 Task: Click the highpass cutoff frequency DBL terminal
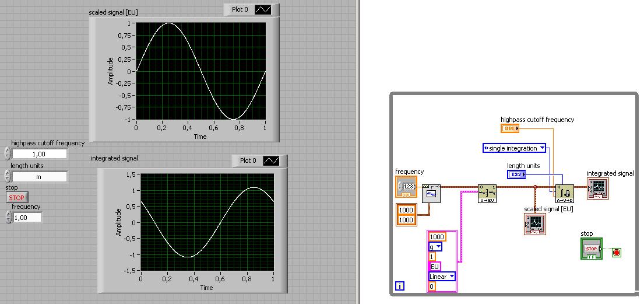coord(510,128)
